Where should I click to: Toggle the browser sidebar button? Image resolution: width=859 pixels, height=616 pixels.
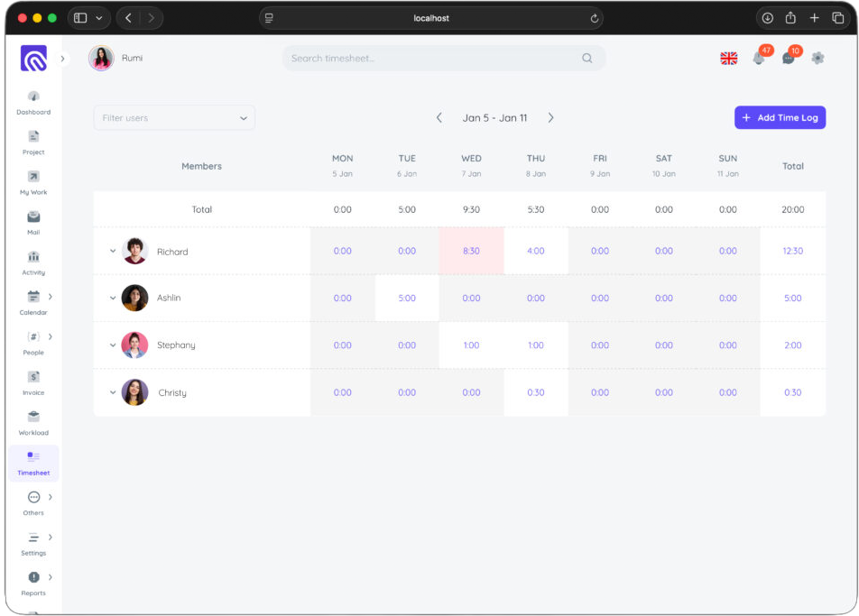(x=80, y=18)
